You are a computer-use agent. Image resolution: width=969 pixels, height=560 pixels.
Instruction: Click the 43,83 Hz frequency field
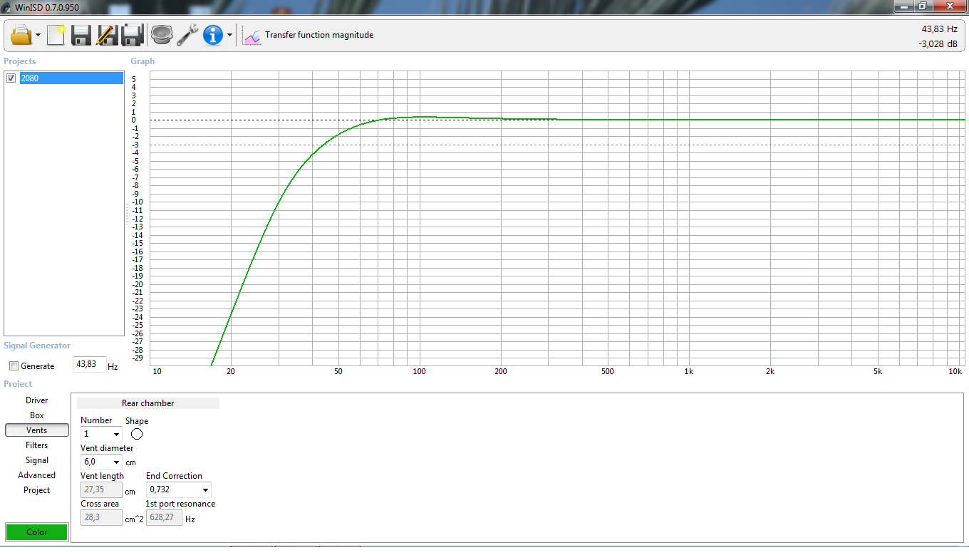[89, 365]
